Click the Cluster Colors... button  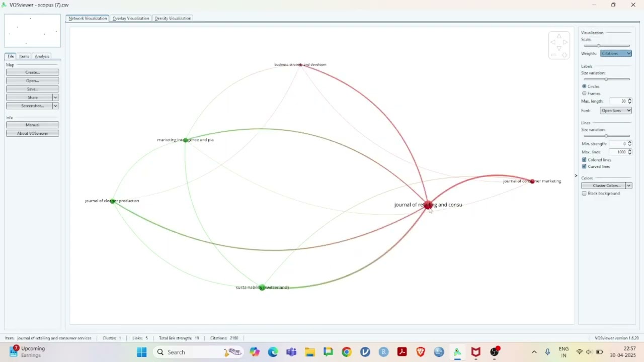604,186
